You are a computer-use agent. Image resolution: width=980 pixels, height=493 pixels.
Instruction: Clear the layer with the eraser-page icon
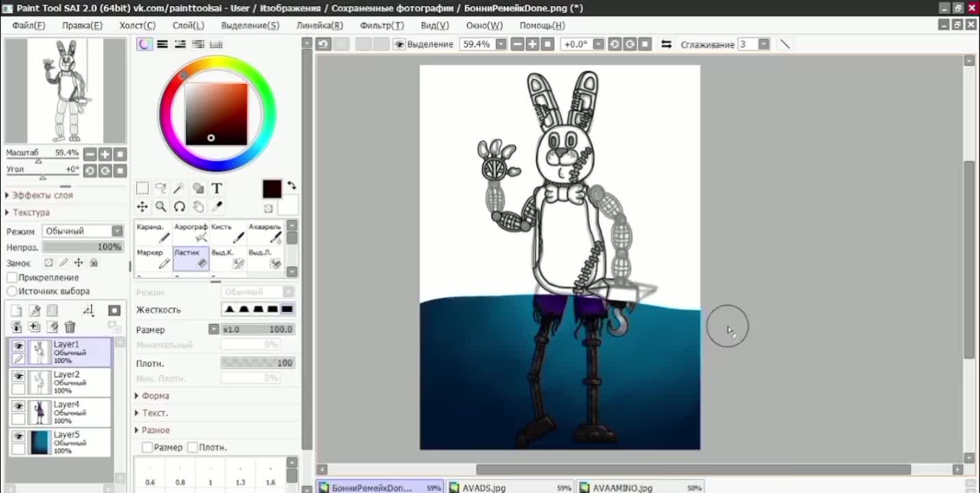pos(52,327)
